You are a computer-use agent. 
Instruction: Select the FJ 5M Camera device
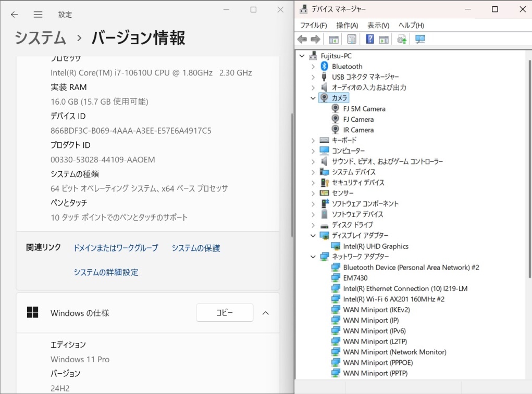(363, 108)
